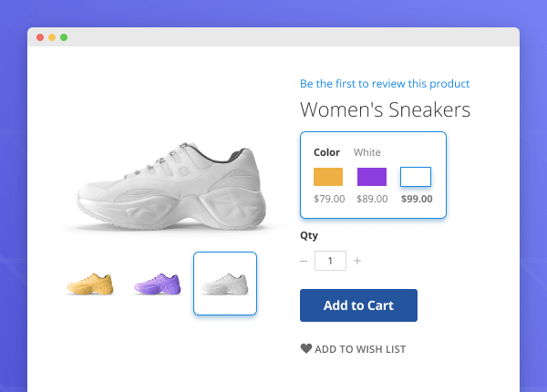Click the $79.00 price label
This screenshot has height=392, width=547.
coord(328,199)
